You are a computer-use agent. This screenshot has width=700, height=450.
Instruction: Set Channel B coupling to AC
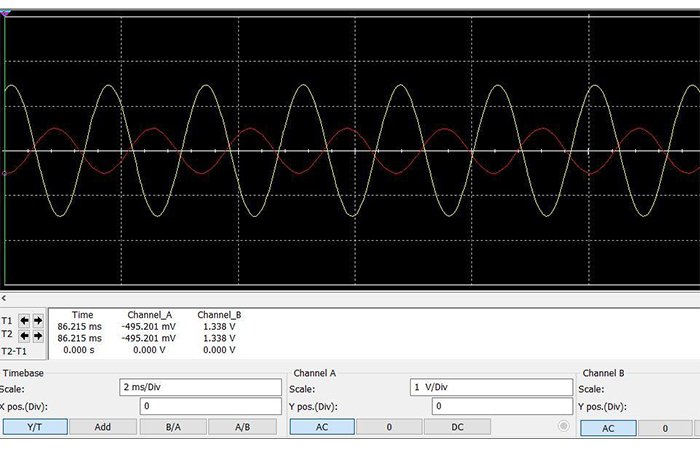click(608, 428)
